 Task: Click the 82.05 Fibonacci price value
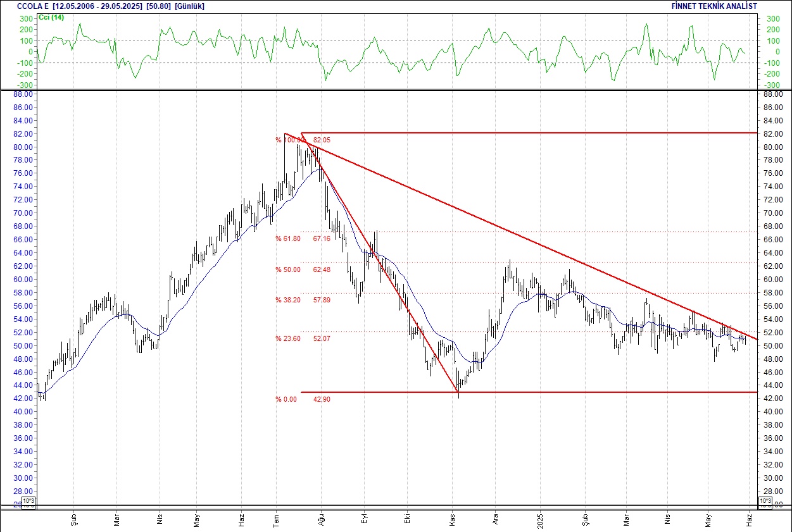click(x=322, y=140)
